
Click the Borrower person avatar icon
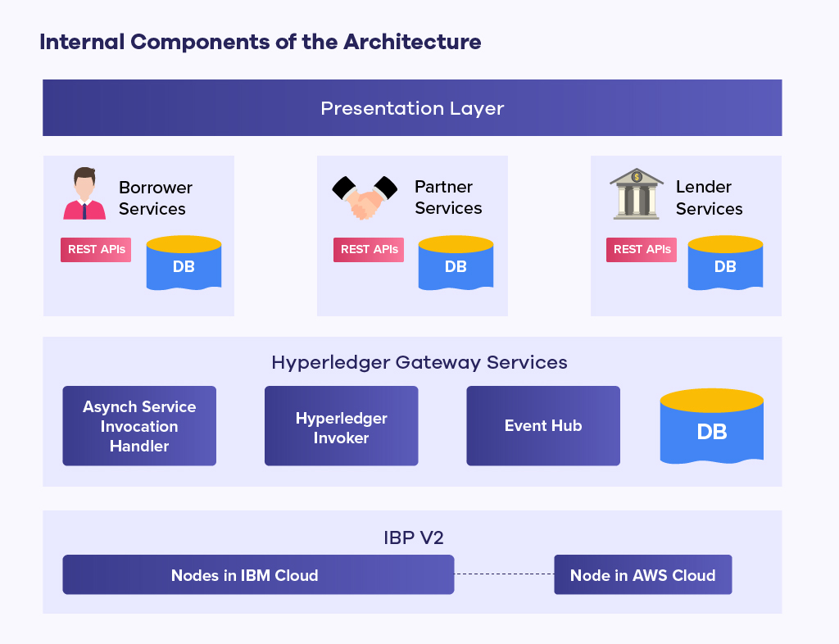tap(84, 194)
